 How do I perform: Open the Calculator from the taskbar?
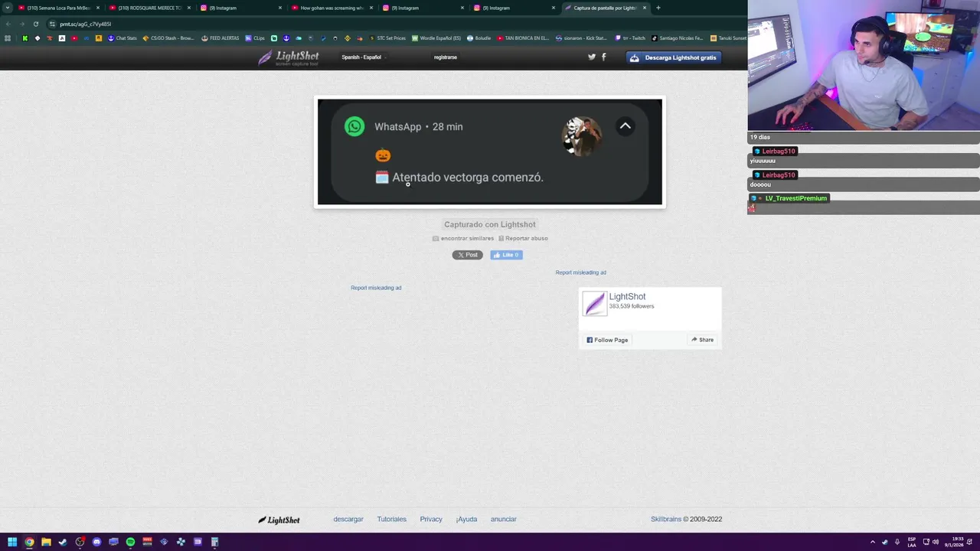214,542
